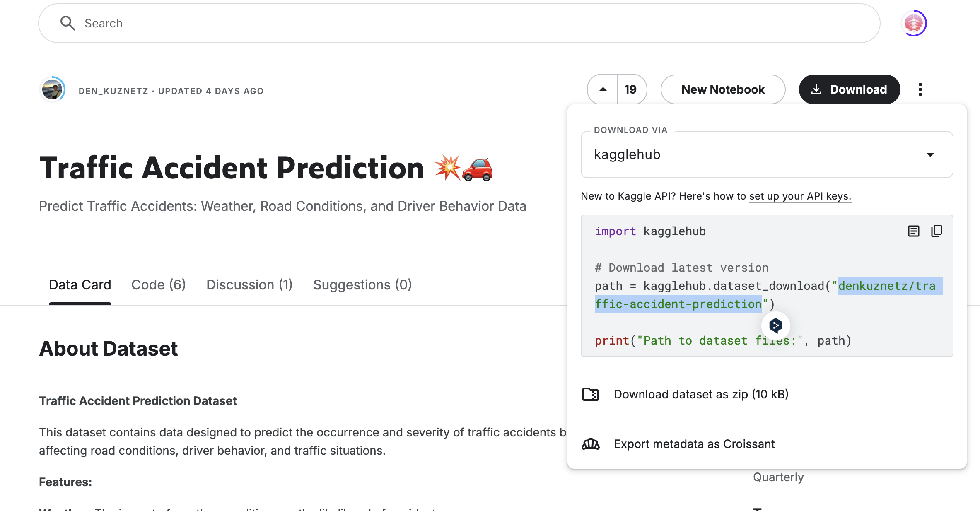Open the three-dot more options menu
The width and height of the screenshot is (980, 511).
click(x=920, y=89)
